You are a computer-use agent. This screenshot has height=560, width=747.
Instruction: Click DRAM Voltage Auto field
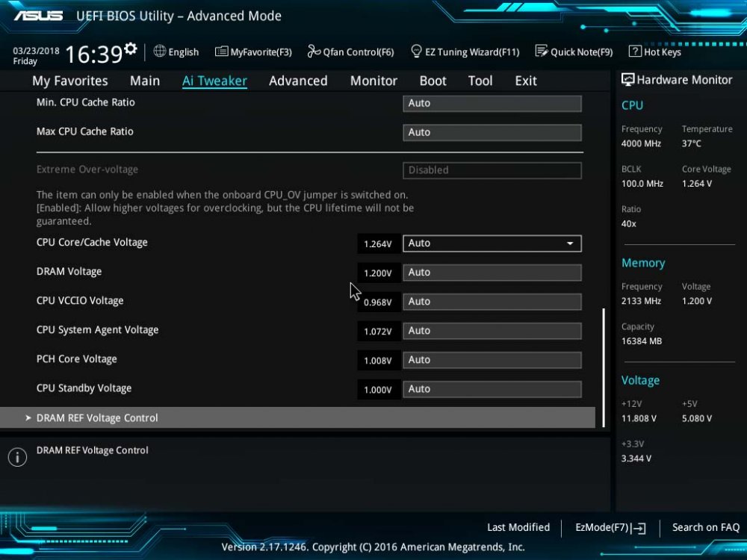pos(492,273)
